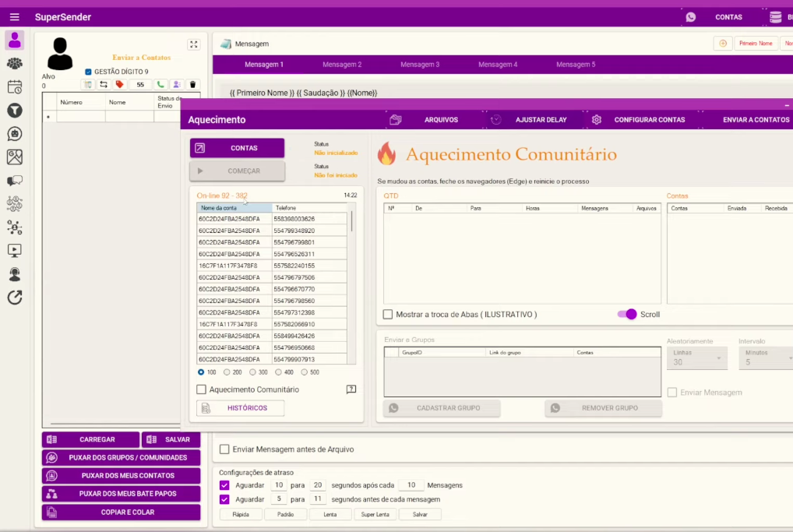
Task: Toggle the GESTÃO DÍGITO 9 checkbox
Action: click(x=89, y=72)
